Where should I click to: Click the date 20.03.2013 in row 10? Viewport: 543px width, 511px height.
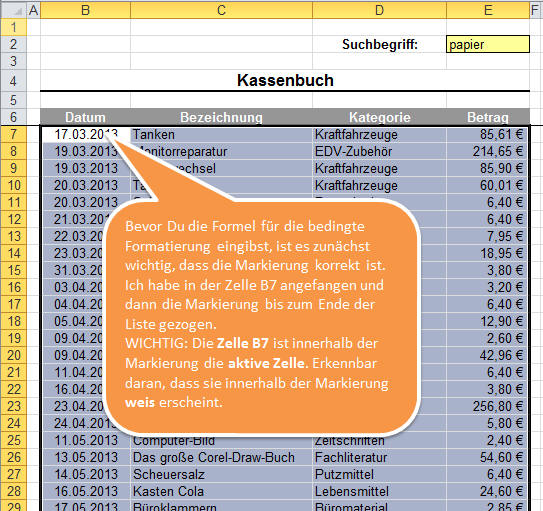coord(85,185)
